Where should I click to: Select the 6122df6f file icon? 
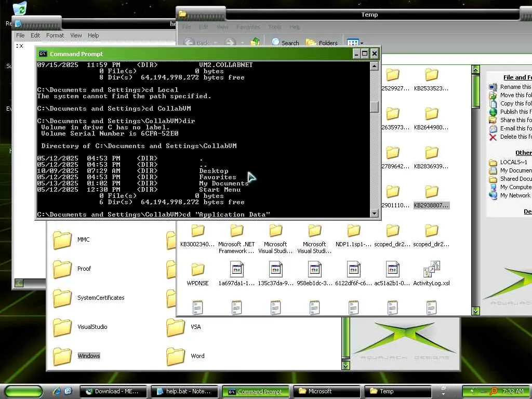[353, 269]
